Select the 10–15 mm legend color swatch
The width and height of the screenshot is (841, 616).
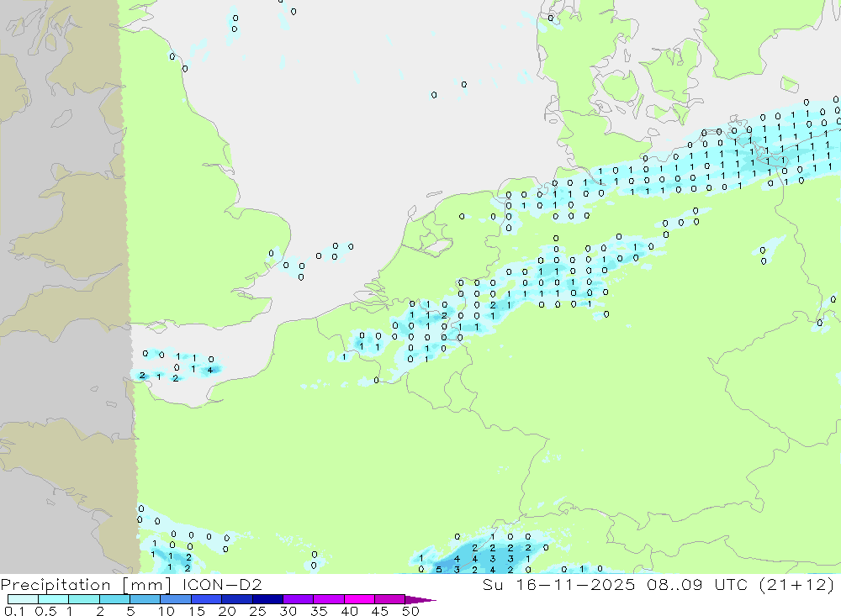[x=176, y=599]
